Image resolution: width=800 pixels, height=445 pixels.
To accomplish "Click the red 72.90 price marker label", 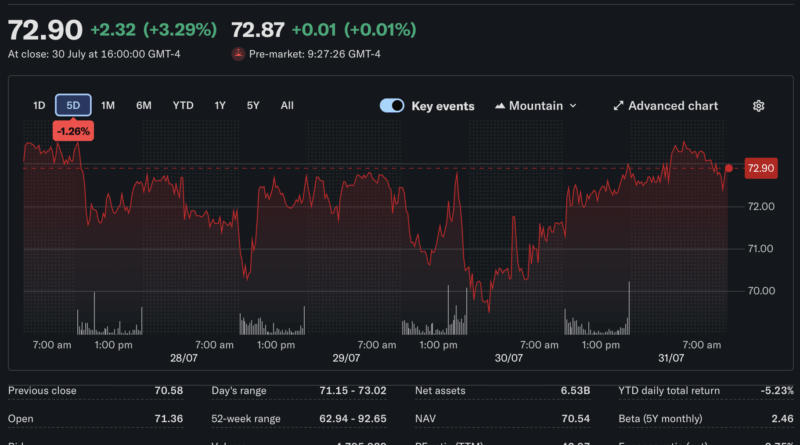I will pyautogui.click(x=761, y=168).
